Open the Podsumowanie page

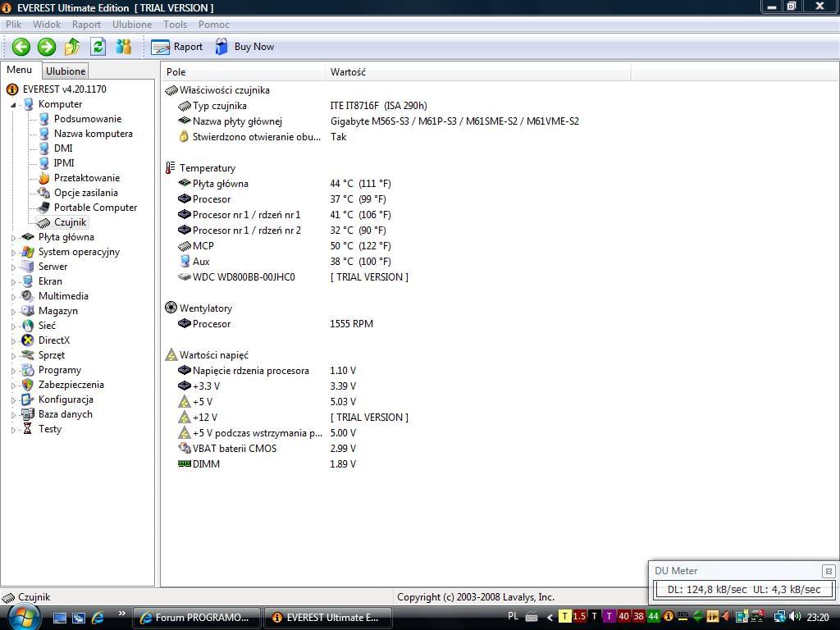(x=87, y=119)
